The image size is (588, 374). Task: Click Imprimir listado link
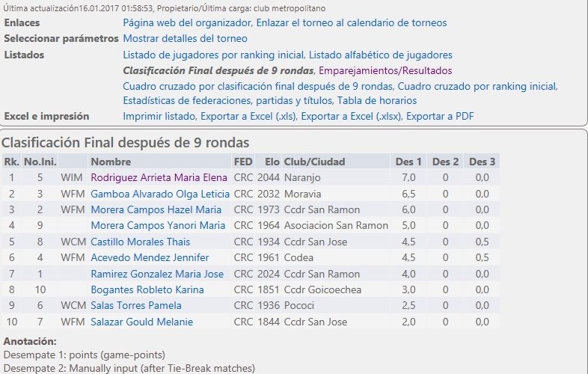159,116
